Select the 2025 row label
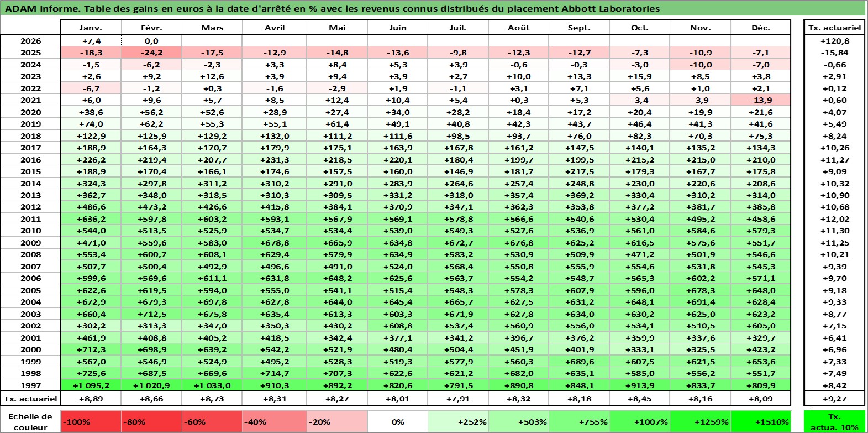The height and width of the screenshot is (433, 868). click(x=31, y=53)
